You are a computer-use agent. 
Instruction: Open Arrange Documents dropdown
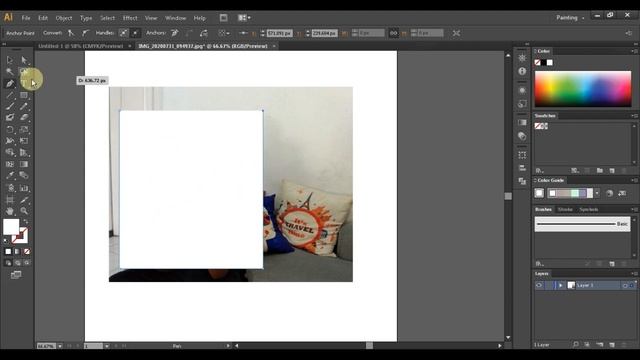244,18
